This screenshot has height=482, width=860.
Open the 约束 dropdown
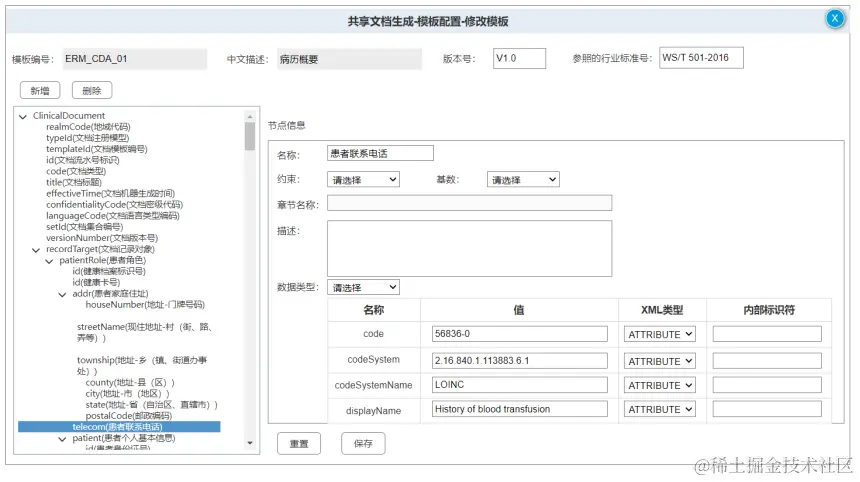(x=363, y=179)
